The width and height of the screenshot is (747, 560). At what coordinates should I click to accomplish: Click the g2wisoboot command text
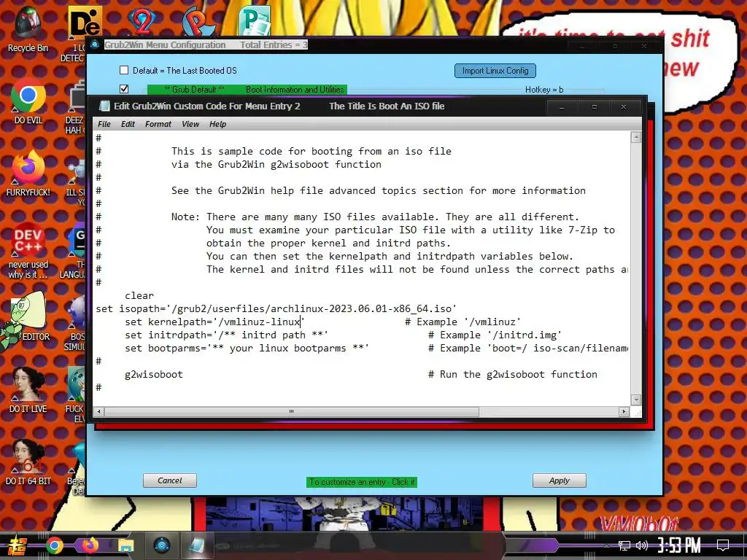[x=154, y=374]
